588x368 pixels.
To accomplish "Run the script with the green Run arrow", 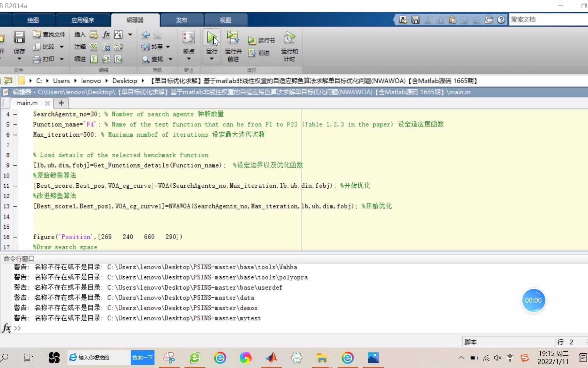I will (212, 38).
